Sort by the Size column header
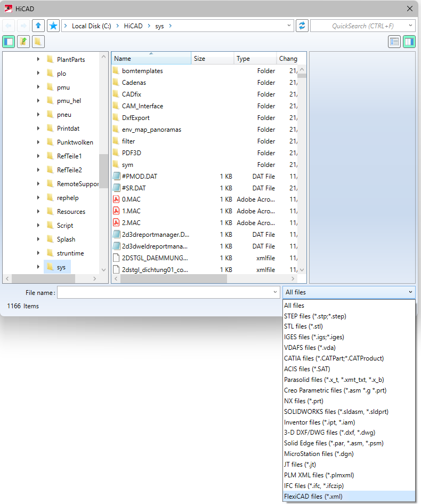Image resolution: width=421 pixels, height=504 pixels. 212,59
